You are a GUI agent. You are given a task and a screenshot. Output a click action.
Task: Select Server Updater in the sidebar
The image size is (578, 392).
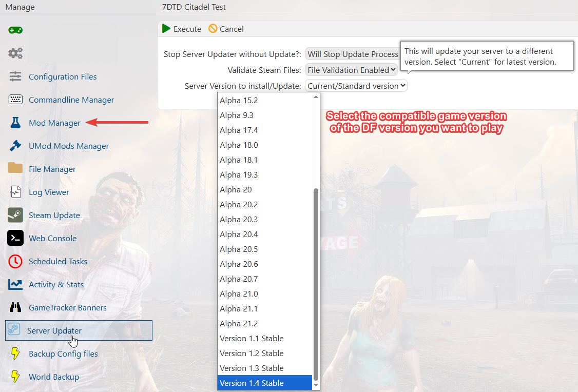79,330
